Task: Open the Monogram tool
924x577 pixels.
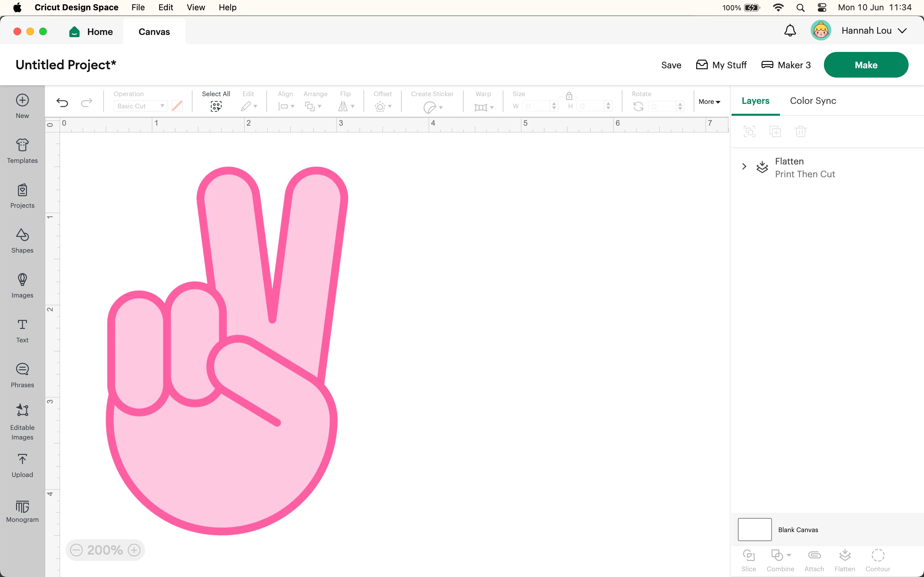Action: coord(22,511)
